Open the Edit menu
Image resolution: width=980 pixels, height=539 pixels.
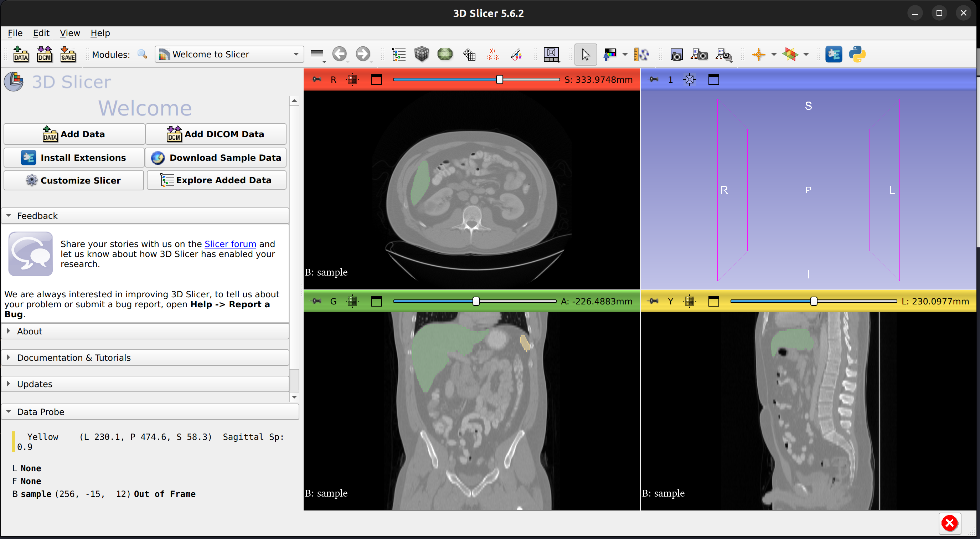point(41,33)
